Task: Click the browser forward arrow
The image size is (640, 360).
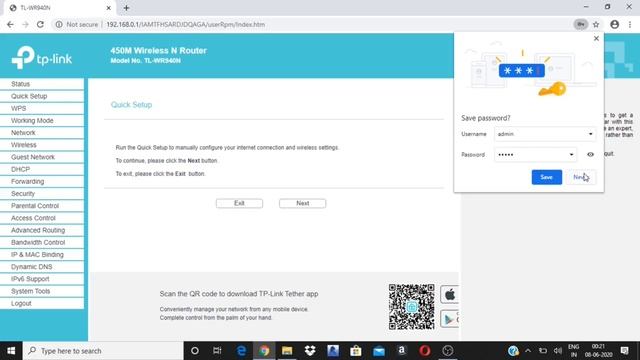Action: (25, 24)
